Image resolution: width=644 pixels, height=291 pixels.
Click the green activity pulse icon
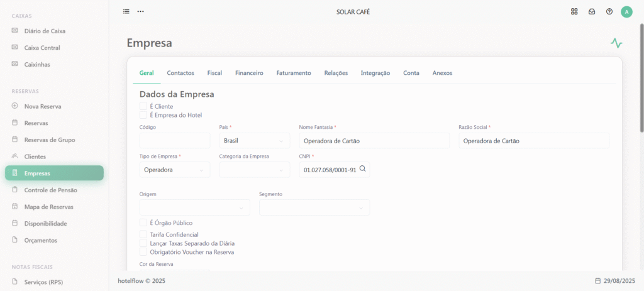(x=616, y=43)
